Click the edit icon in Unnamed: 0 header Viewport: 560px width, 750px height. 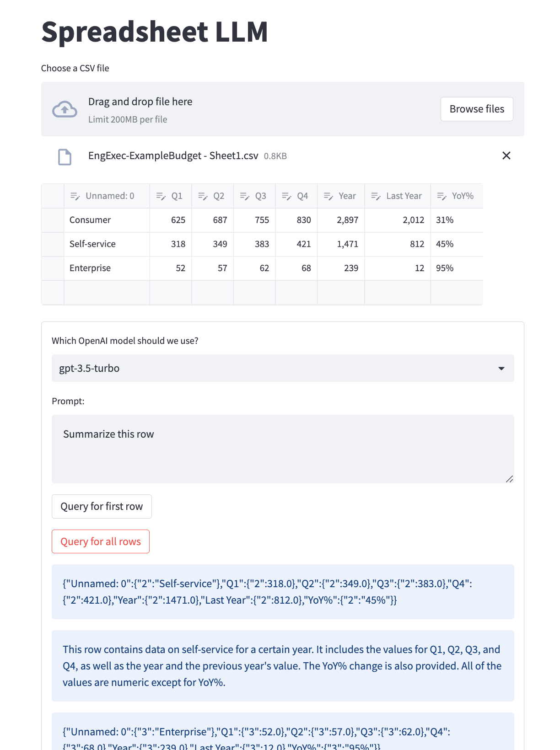coord(75,196)
